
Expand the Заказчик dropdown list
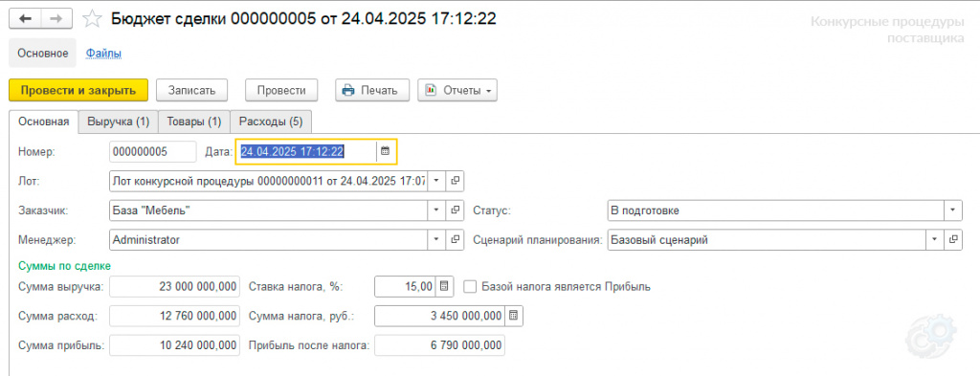tap(436, 210)
